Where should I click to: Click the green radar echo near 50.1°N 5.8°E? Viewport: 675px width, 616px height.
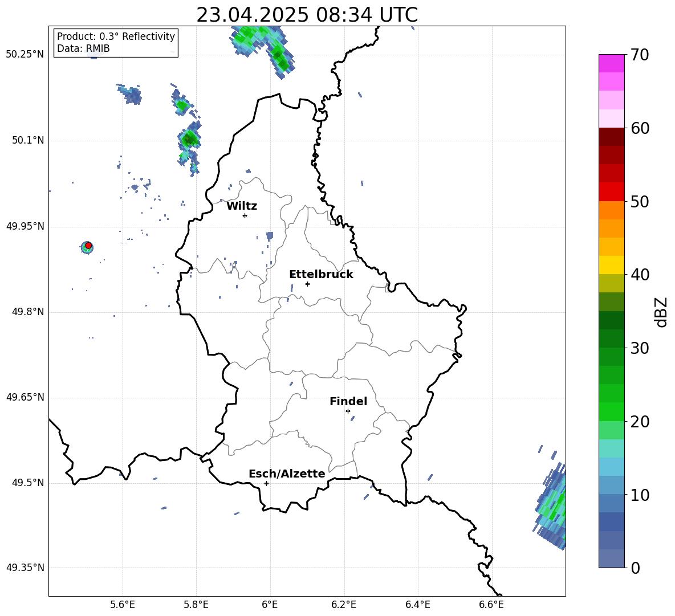point(189,140)
